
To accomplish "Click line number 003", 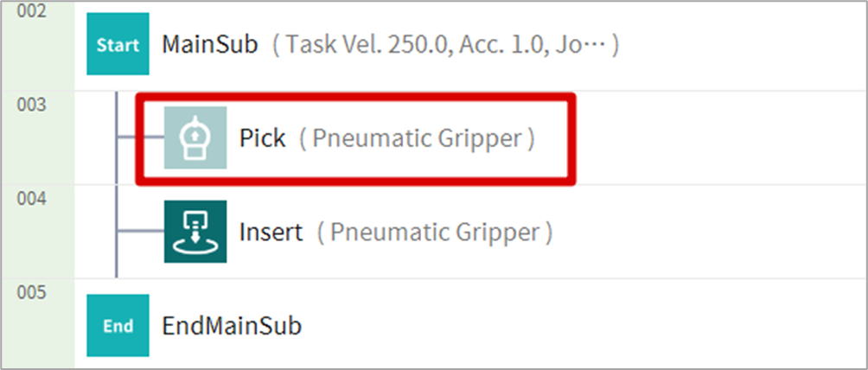I will click(x=32, y=105).
